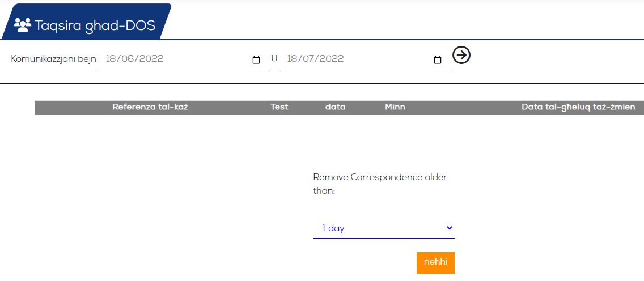Image resolution: width=644 pixels, height=281 pixels.
Task: Click the Remove Correspondence older than label
Action: click(x=380, y=184)
